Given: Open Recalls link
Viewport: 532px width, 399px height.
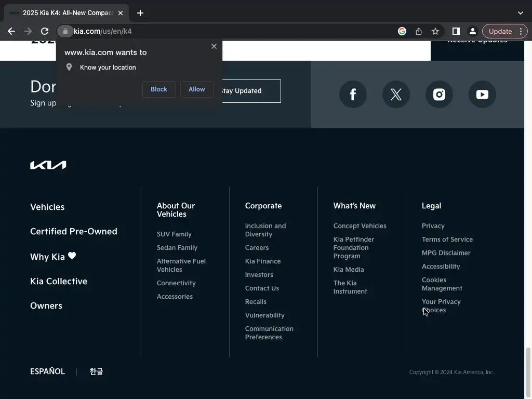Looking at the screenshot, I should point(256,302).
